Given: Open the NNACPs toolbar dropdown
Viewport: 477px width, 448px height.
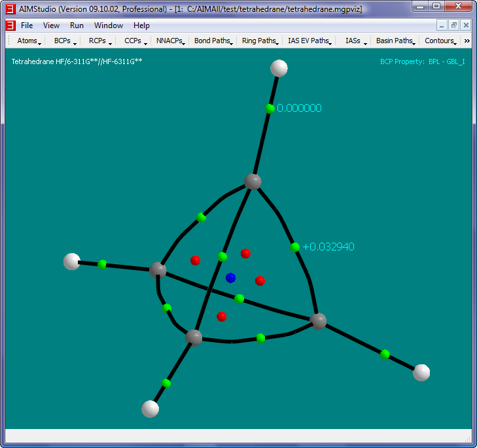Looking at the screenshot, I should [171, 41].
